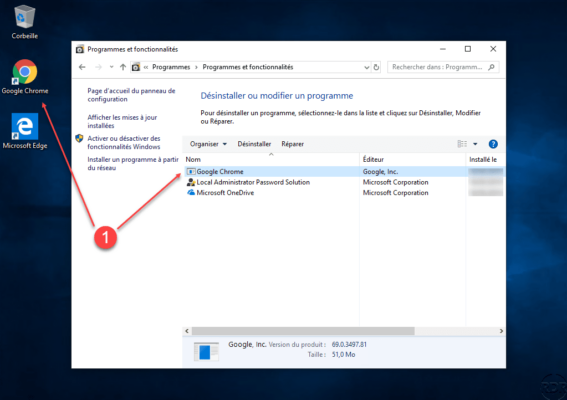
Task: Click the program thumbnail in details pane
Action: (206, 352)
